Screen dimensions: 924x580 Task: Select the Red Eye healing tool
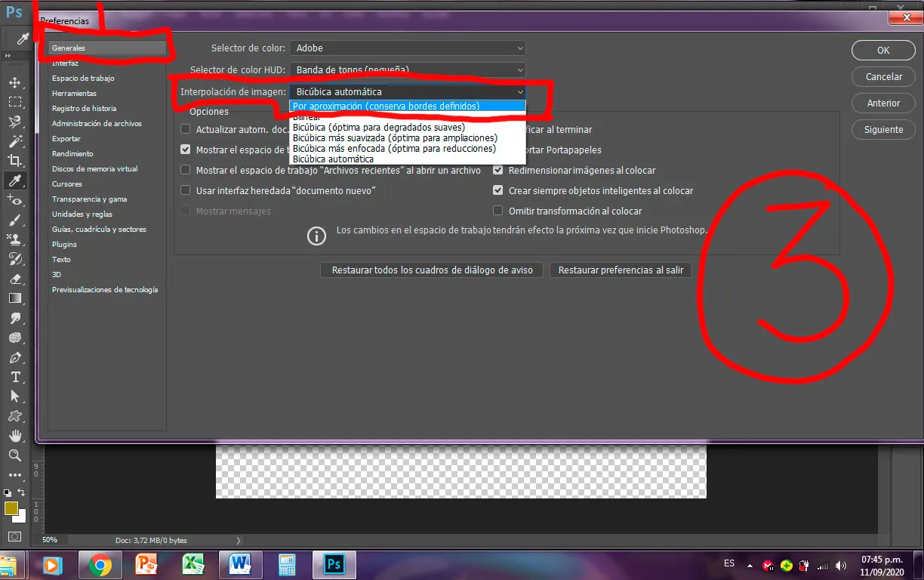point(14,200)
